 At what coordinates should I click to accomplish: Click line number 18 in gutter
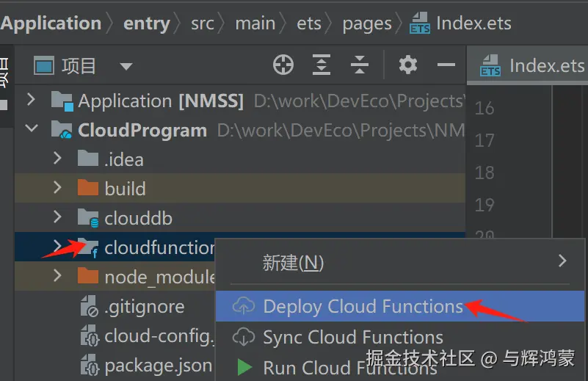484,173
